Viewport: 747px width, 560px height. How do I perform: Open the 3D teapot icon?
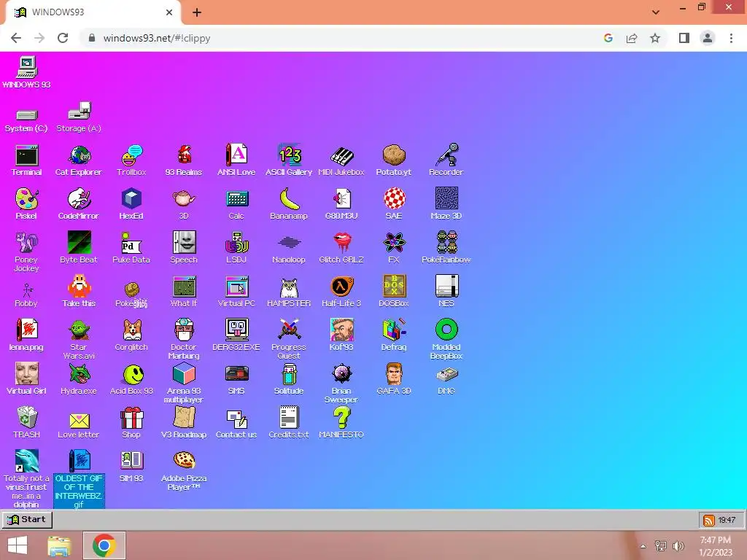(184, 199)
